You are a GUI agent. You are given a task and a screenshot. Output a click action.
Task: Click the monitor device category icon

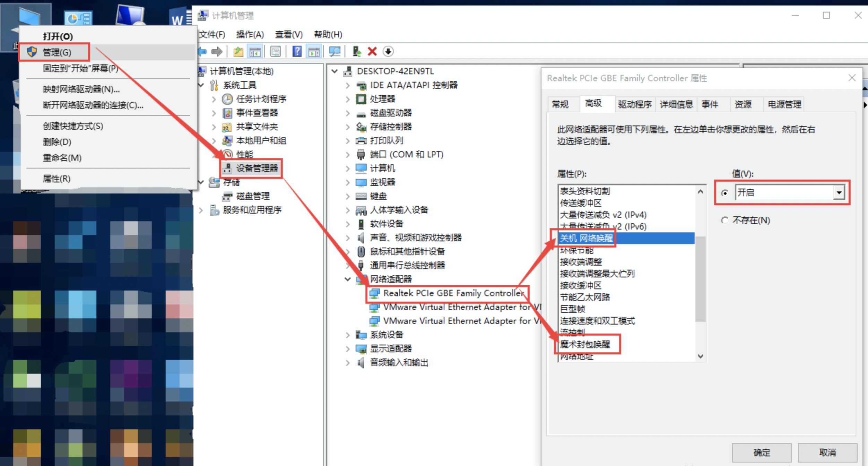click(x=361, y=182)
